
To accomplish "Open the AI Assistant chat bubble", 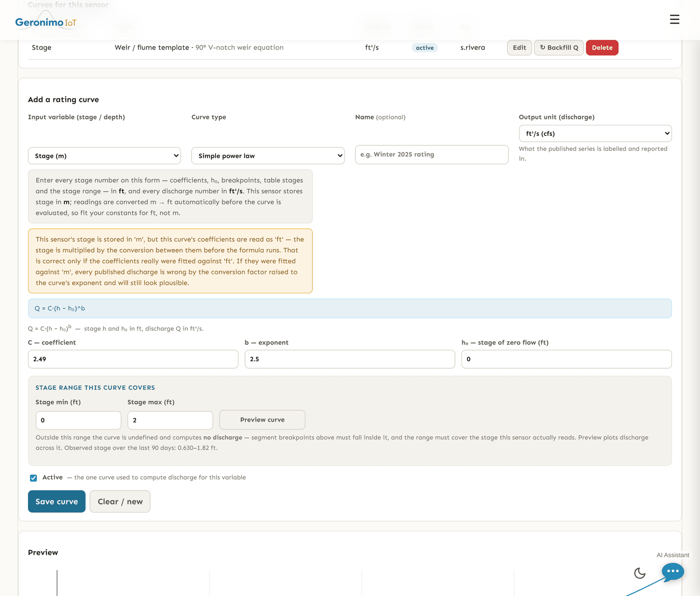I will pyautogui.click(x=672, y=571).
